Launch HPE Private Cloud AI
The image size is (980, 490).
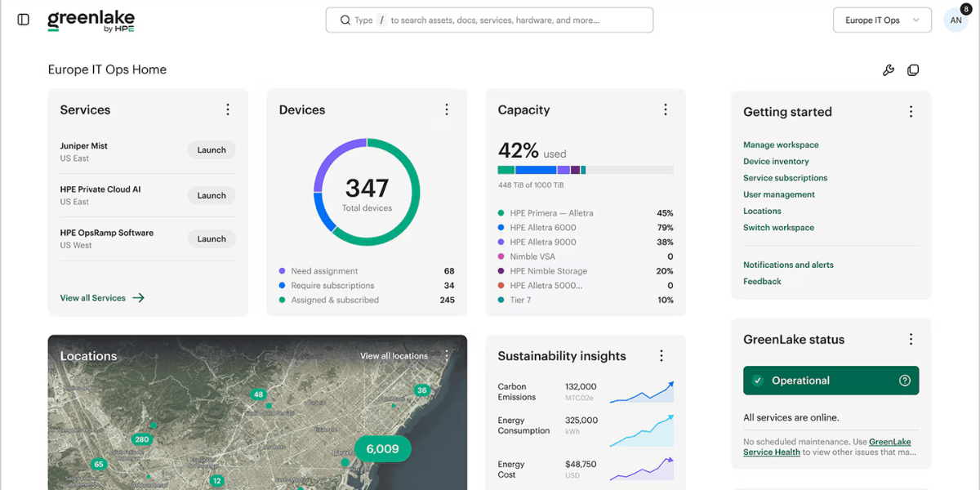pos(212,196)
